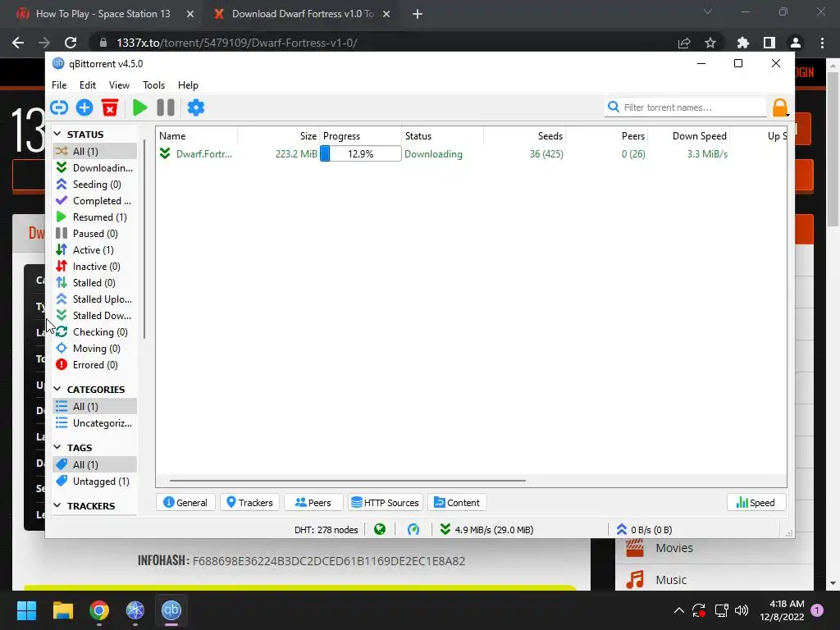Image resolution: width=840 pixels, height=630 pixels.
Task: Select the Checking (0) filter
Action: click(x=95, y=332)
